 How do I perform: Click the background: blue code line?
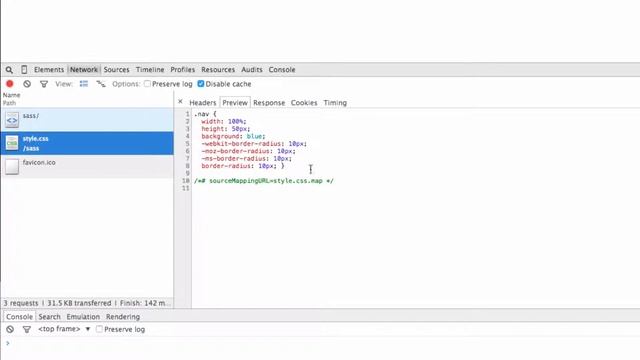pyautogui.click(x=233, y=136)
